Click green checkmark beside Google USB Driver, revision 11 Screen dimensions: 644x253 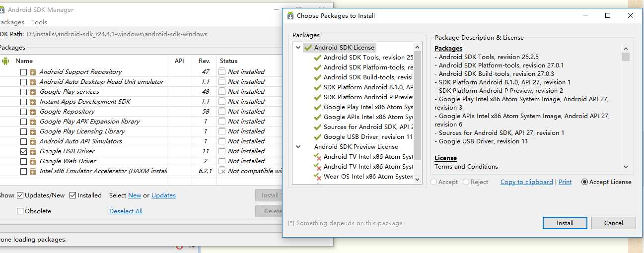click(317, 137)
